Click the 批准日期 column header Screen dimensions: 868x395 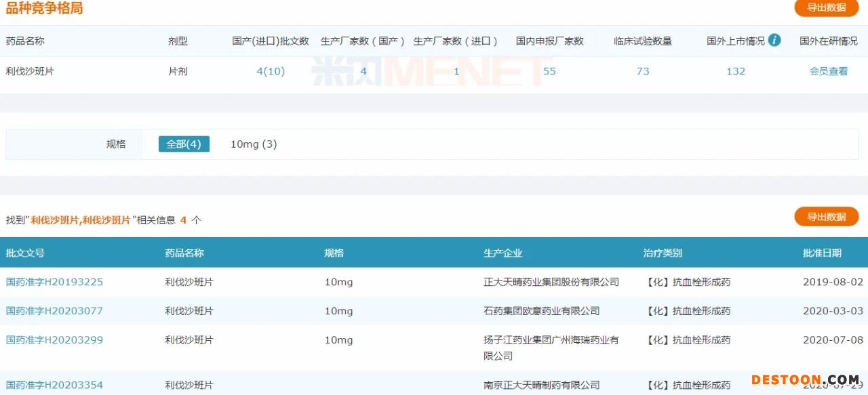pyautogui.click(x=822, y=253)
